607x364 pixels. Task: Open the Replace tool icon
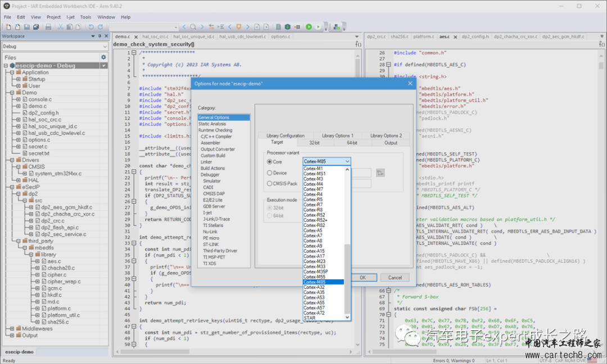211,27
